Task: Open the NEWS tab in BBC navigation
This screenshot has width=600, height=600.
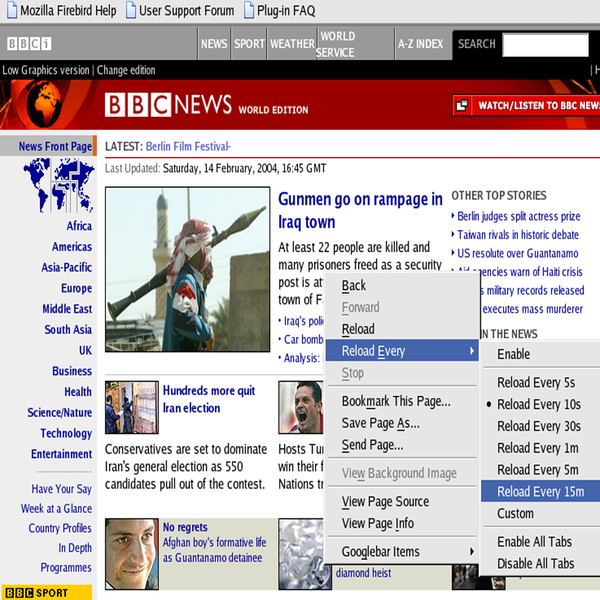Action: point(214,44)
